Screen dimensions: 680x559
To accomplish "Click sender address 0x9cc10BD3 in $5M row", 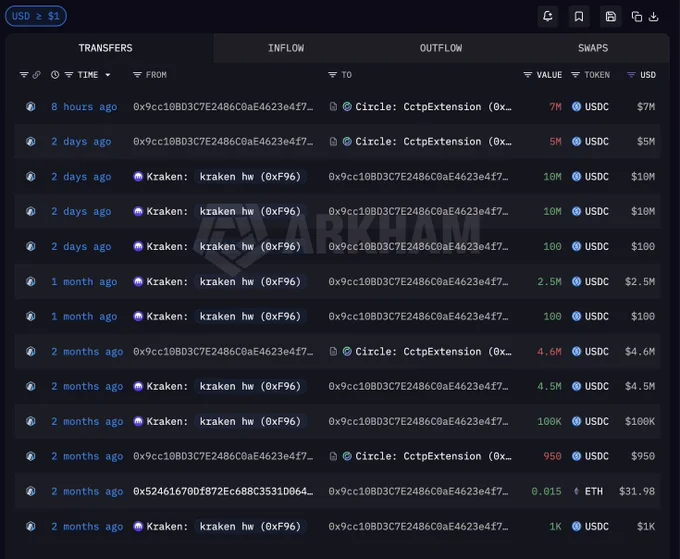I will pyautogui.click(x=223, y=142).
